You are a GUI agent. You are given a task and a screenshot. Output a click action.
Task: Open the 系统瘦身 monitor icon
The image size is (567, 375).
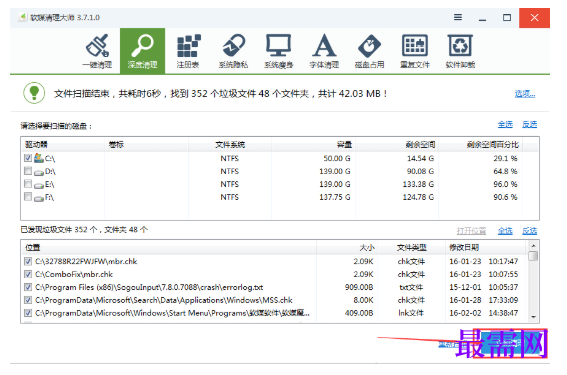pos(278,51)
